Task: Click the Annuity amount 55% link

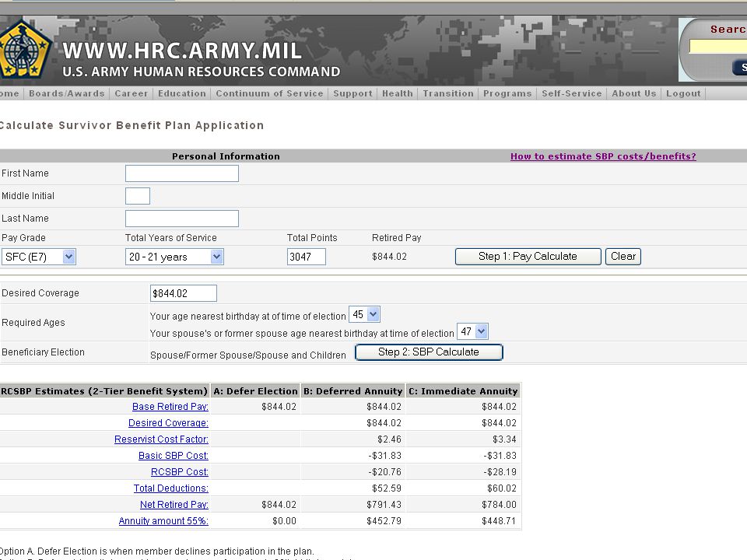Action: tap(163, 521)
